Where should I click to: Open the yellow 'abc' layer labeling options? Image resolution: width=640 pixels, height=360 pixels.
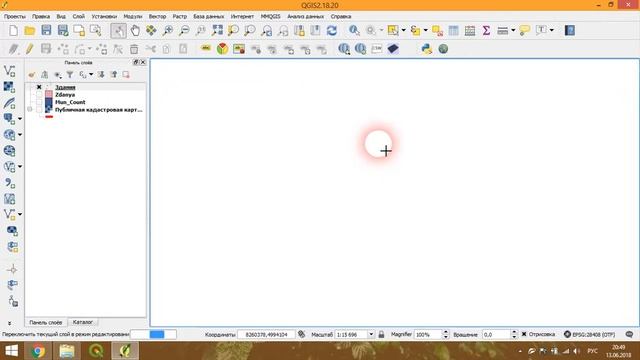[x=206, y=49]
